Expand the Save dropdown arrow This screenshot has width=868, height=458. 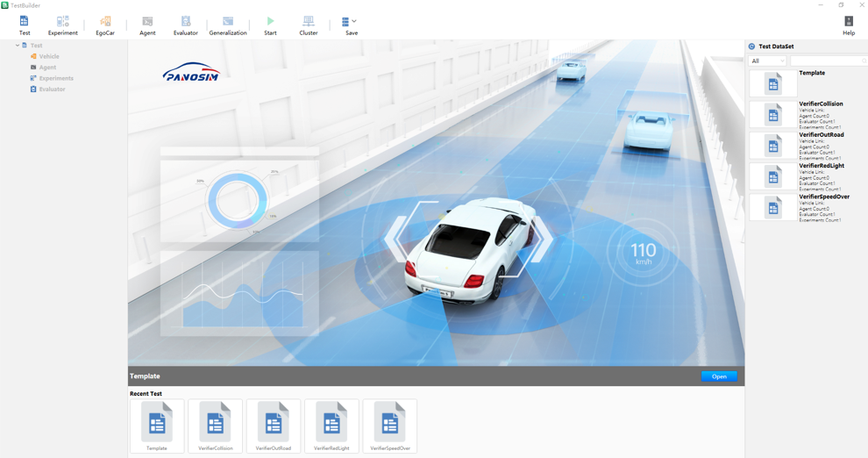pyautogui.click(x=354, y=21)
